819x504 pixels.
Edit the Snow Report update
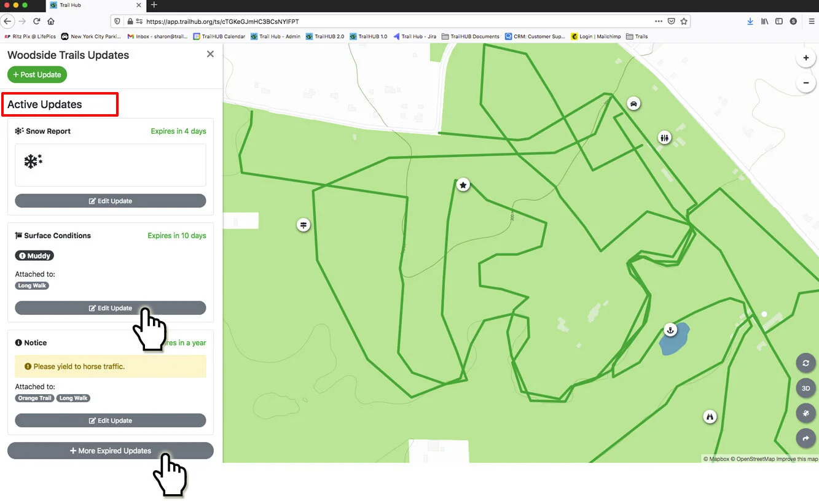111,201
